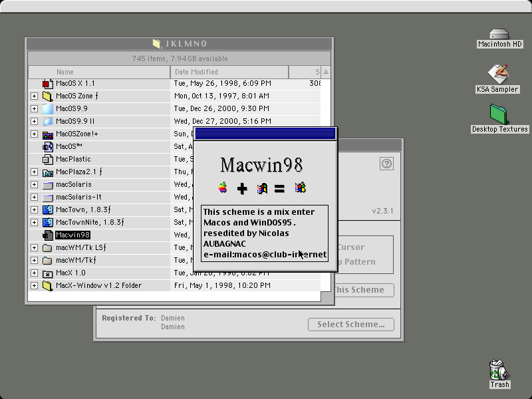532x399 pixels.
Task: Click the MacOS X 1.1 modified date
Action: coord(223,84)
